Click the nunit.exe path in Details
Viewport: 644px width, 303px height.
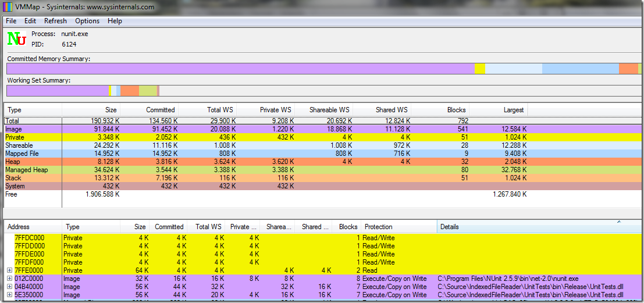click(508, 279)
